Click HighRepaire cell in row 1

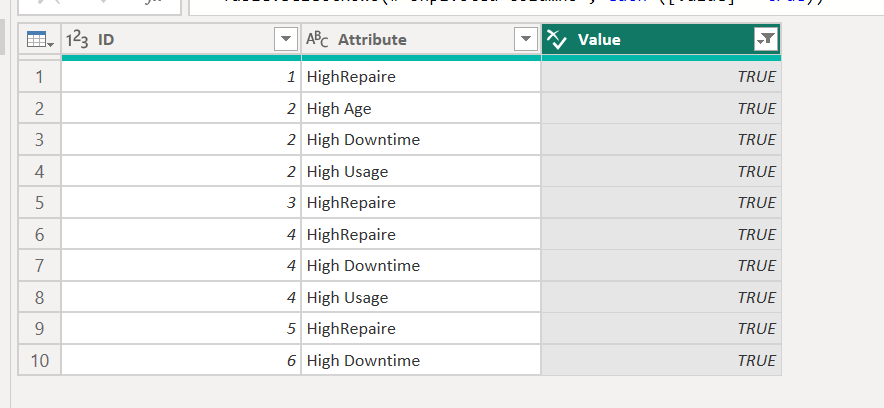pyautogui.click(x=421, y=77)
